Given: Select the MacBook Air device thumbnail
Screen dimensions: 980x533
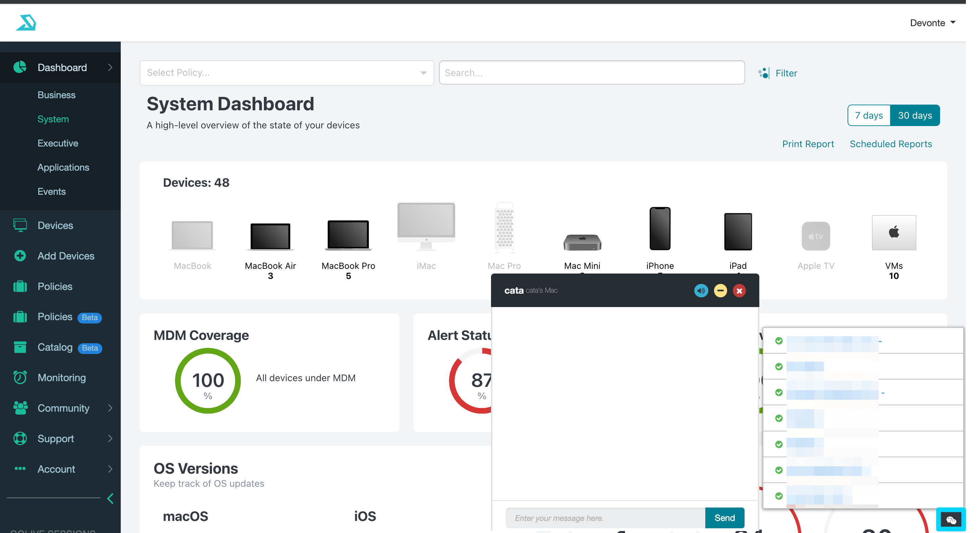Looking at the screenshot, I should pyautogui.click(x=270, y=236).
